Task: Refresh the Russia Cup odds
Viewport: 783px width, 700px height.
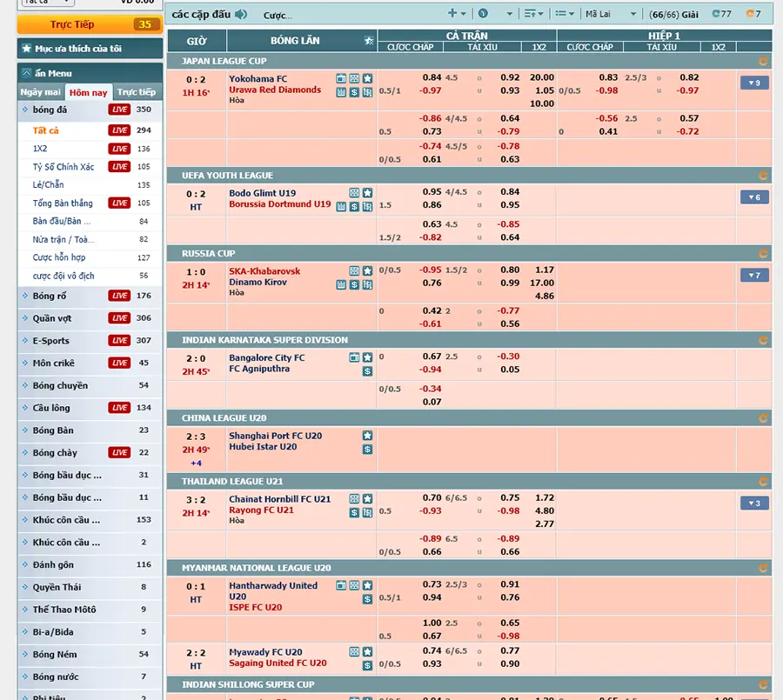Action: [762, 254]
